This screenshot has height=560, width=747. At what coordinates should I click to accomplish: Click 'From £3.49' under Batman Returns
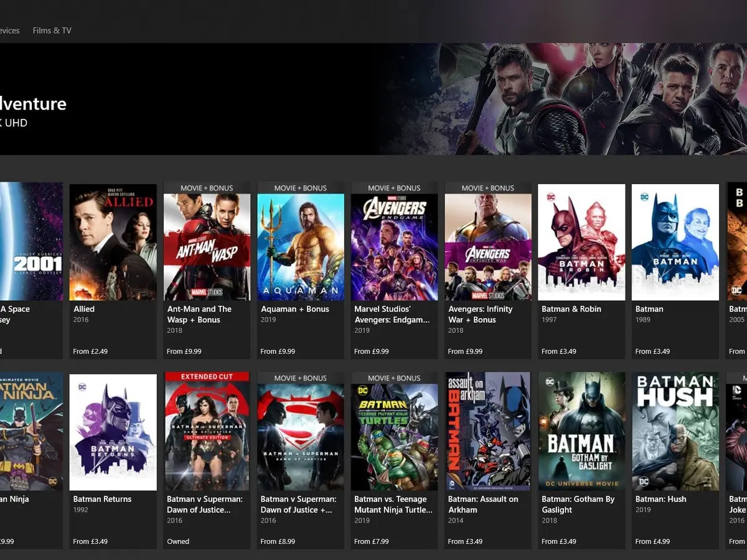pyautogui.click(x=90, y=541)
